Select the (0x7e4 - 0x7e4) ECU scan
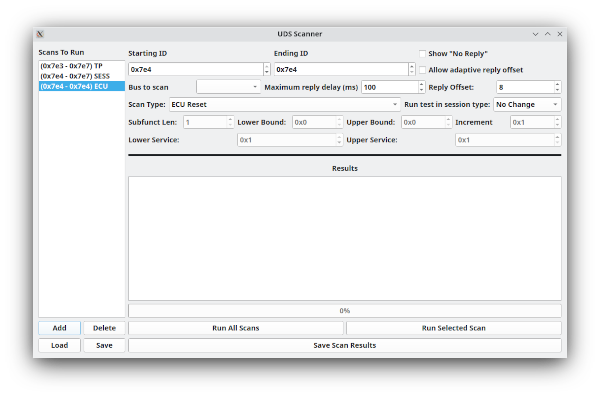The height and width of the screenshot is (397, 600). pos(82,87)
